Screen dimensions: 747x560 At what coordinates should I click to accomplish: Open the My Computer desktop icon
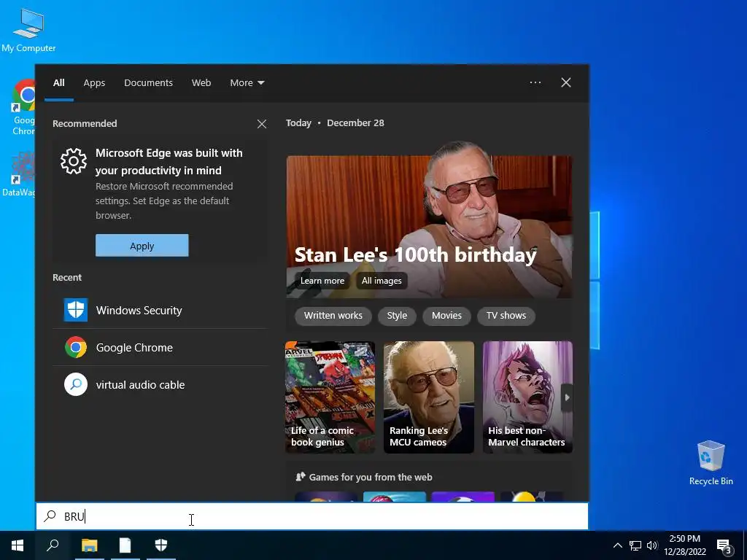tap(28, 29)
